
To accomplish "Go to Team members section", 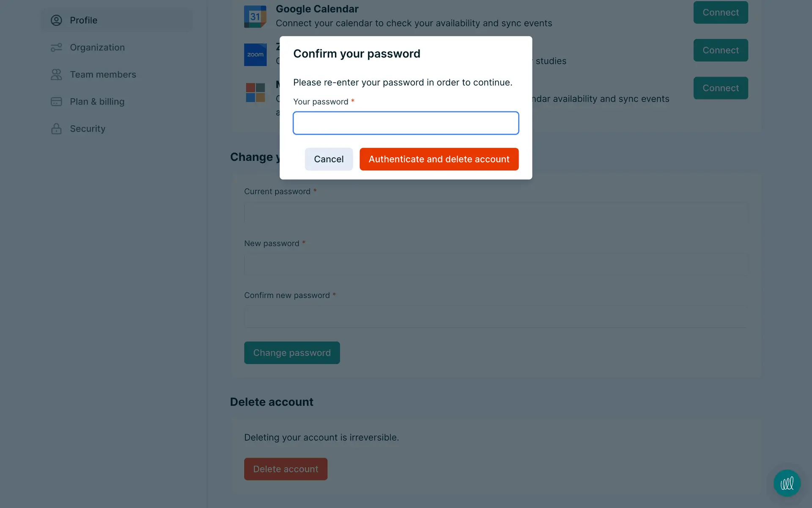I will tap(103, 75).
